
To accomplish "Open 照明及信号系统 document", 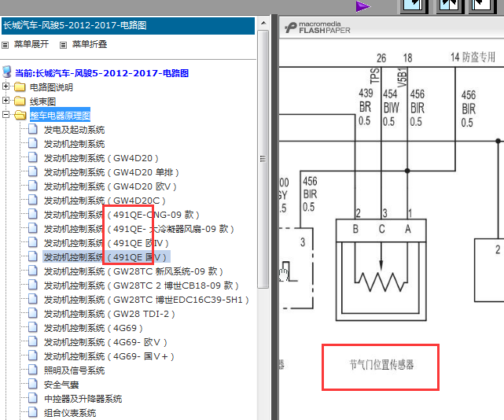I will click(74, 370).
